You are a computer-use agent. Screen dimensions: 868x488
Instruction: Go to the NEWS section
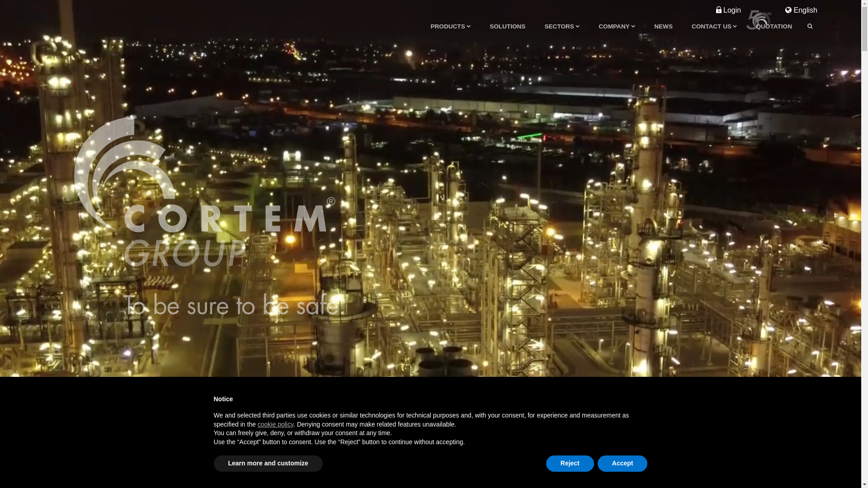click(663, 27)
